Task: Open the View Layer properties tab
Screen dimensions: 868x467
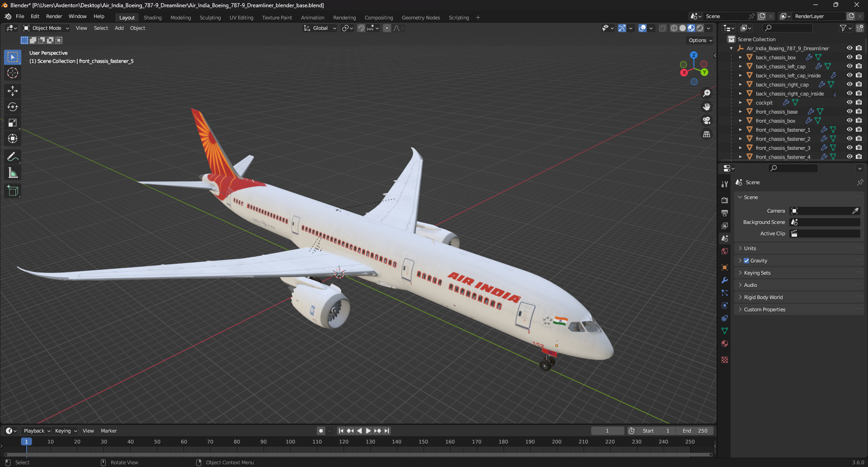Action: pos(725,225)
